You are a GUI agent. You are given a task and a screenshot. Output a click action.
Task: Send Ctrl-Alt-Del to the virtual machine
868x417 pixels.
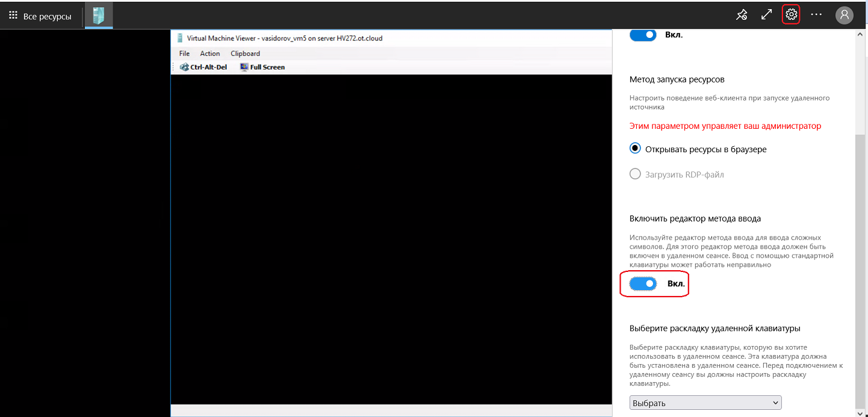203,67
